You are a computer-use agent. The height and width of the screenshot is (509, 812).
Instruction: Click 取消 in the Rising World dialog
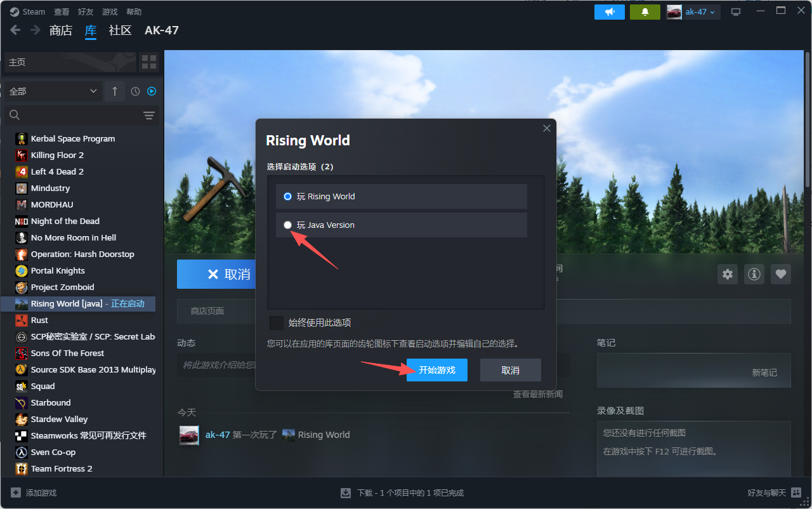(511, 370)
